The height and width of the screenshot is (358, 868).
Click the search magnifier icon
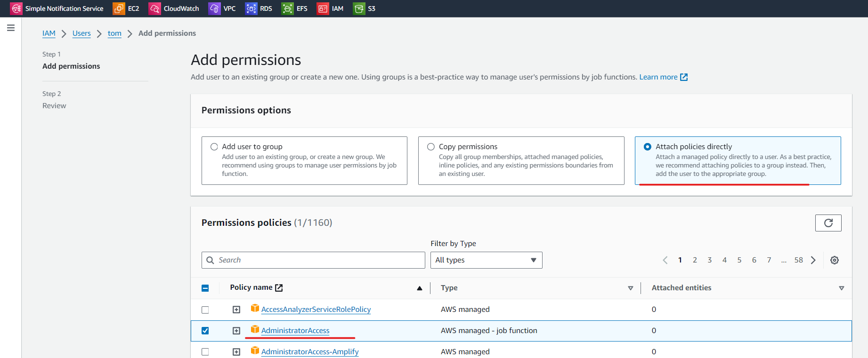[211, 260]
